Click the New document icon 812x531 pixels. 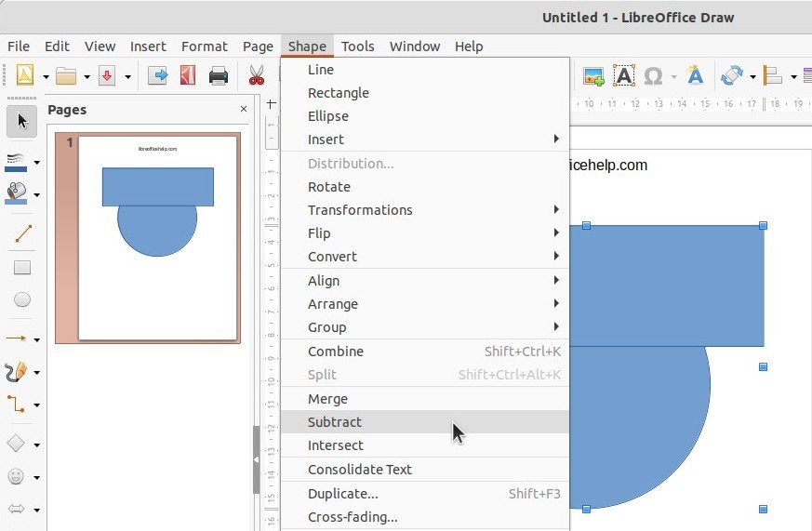tap(25, 75)
